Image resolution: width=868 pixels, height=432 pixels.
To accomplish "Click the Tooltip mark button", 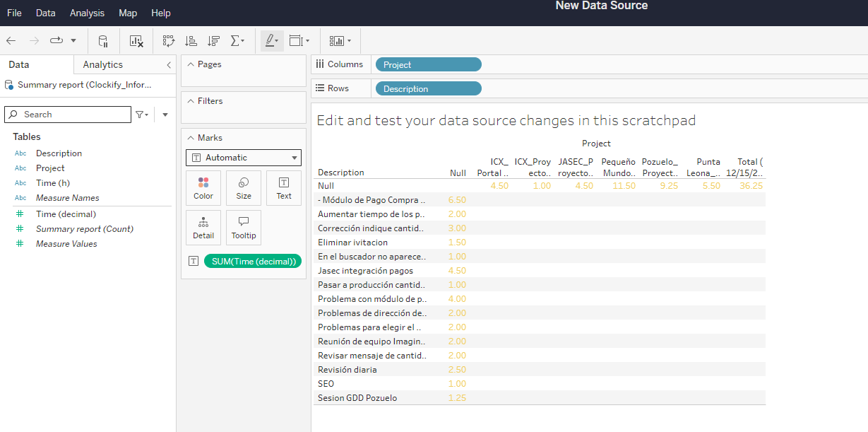I will pos(243,227).
